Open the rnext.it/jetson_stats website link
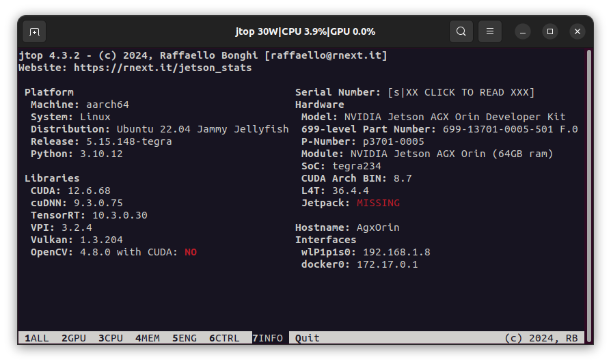The width and height of the screenshot is (611, 364). click(163, 68)
